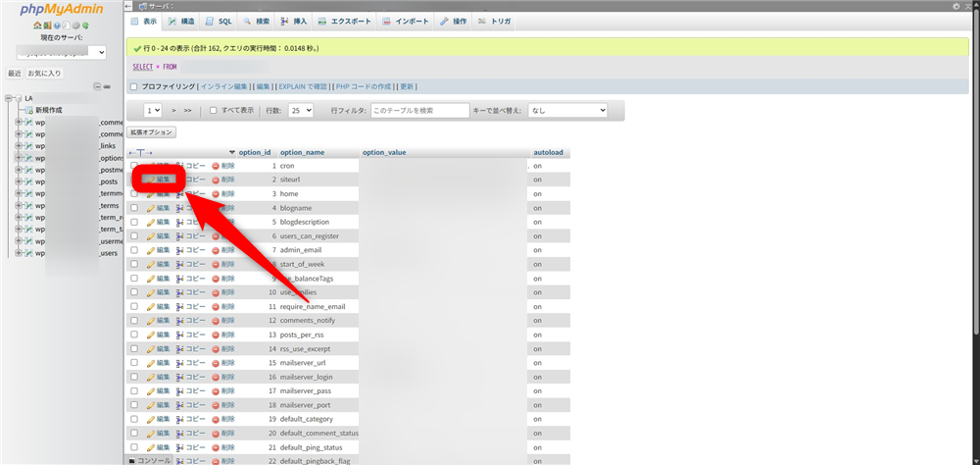Open the 行数 rows count dropdown
Screen dimensions: 980x465
[301, 110]
